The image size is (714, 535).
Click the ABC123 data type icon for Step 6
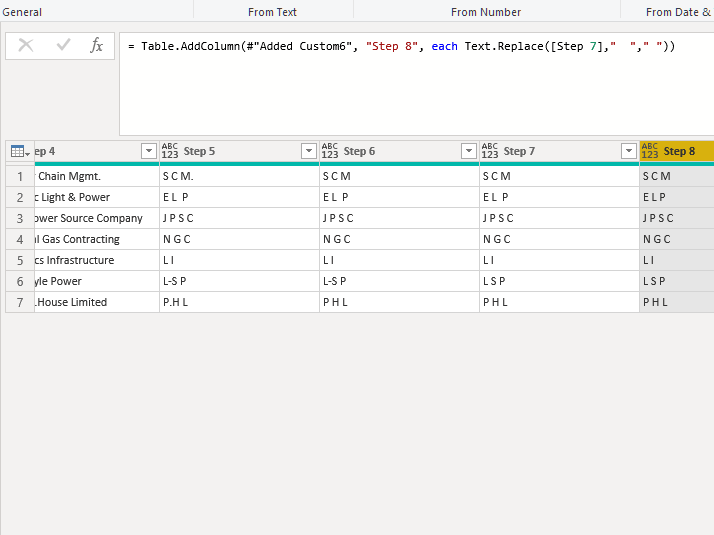[x=329, y=151]
